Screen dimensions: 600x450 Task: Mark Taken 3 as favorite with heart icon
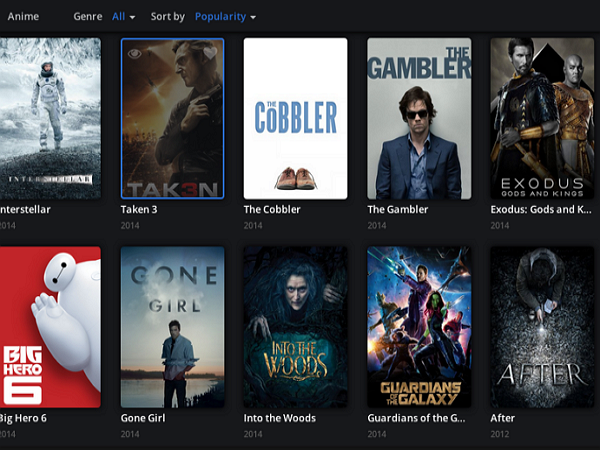coord(210,53)
